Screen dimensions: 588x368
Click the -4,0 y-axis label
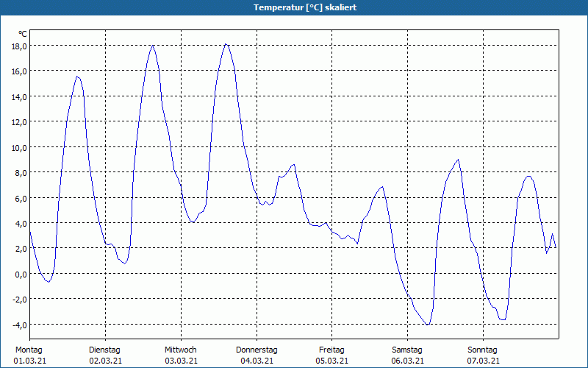click(x=18, y=325)
